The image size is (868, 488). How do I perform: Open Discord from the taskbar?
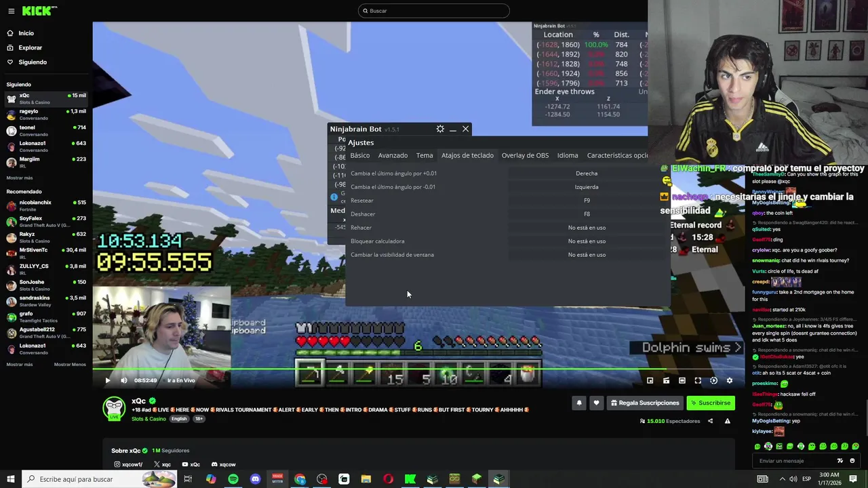(x=255, y=479)
